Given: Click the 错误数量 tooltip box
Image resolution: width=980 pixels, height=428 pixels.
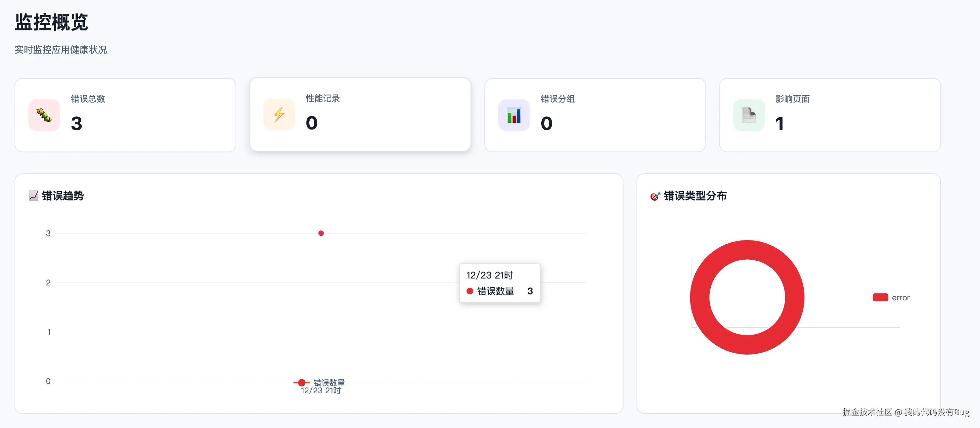Looking at the screenshot, I should 499,283.
